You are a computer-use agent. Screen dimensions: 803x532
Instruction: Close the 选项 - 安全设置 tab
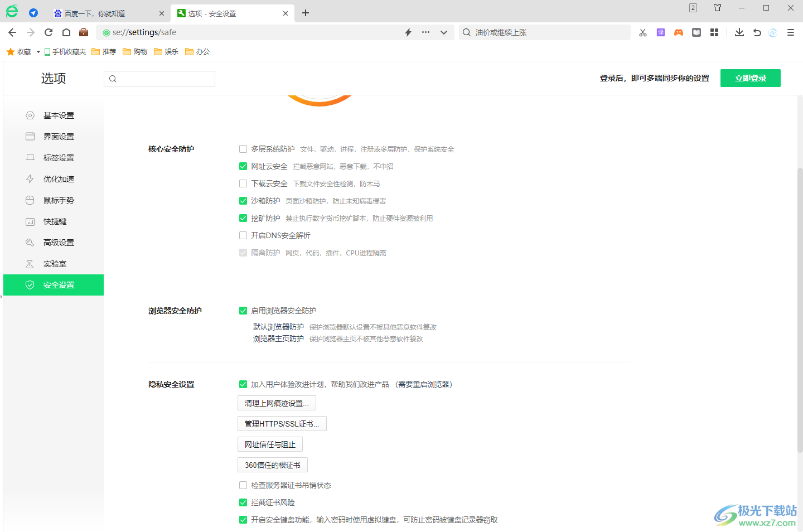point(286,13)
